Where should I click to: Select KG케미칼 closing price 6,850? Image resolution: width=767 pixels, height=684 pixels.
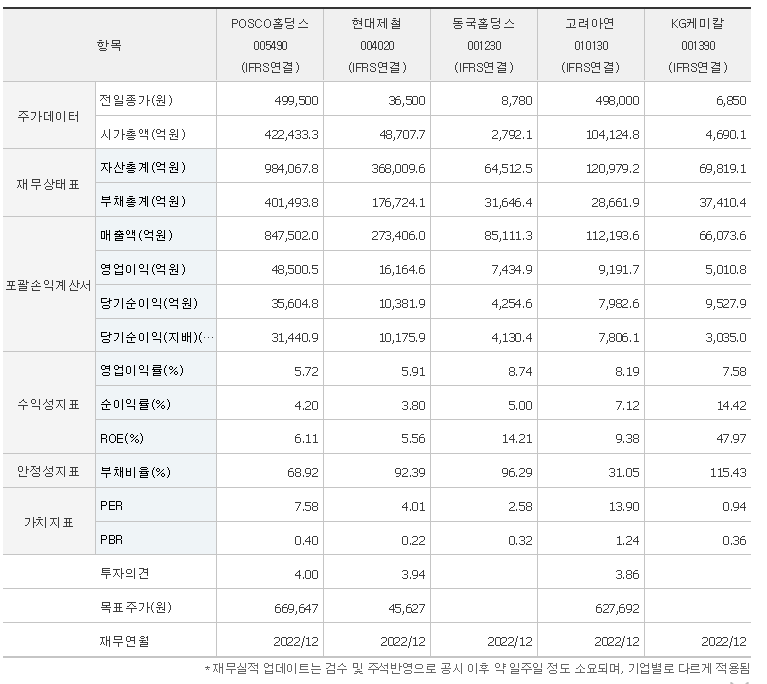click(731, 101)
